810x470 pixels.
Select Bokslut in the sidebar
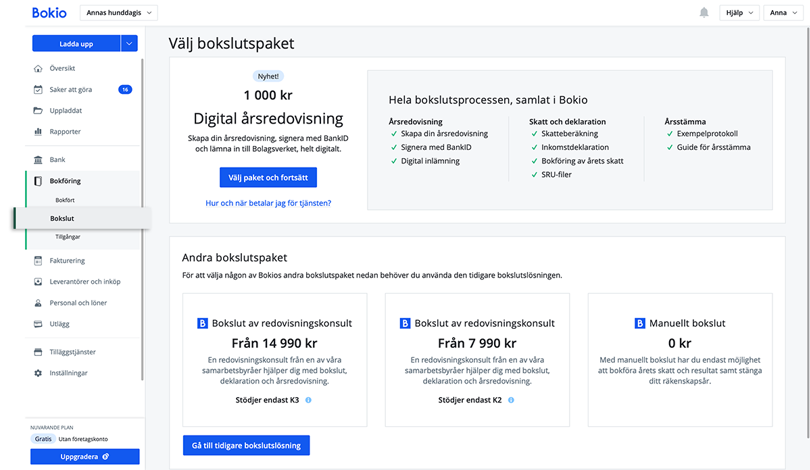(x=83, y=218)
